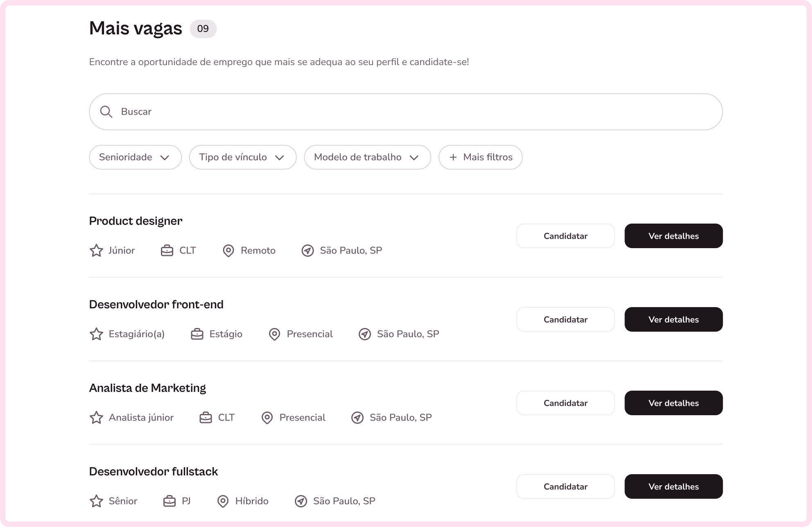Open Ver detalhes for Desenvolvedor fullstack
812x527 pixels.
[x=673, y=486]
